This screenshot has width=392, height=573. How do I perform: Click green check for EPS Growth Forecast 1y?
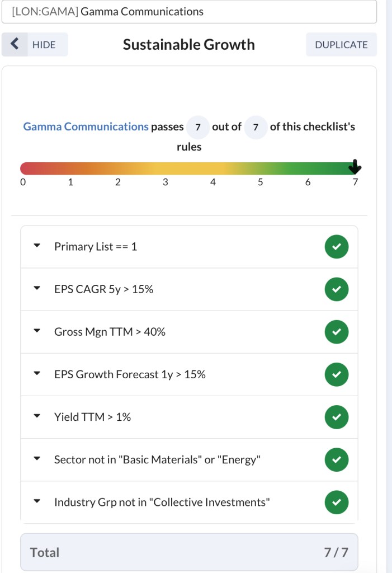point(336,374)
